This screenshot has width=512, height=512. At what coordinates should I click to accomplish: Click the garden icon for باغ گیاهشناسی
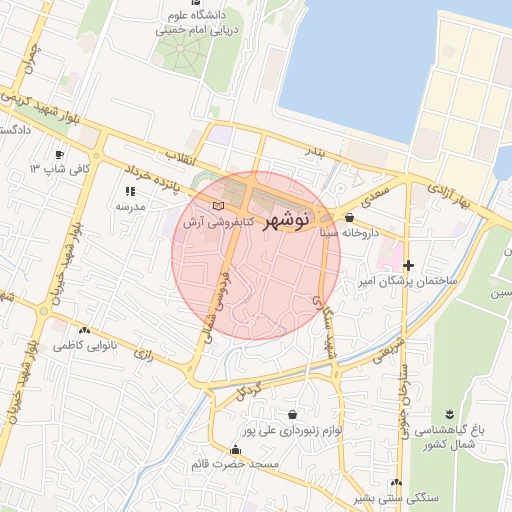[450, 414]
